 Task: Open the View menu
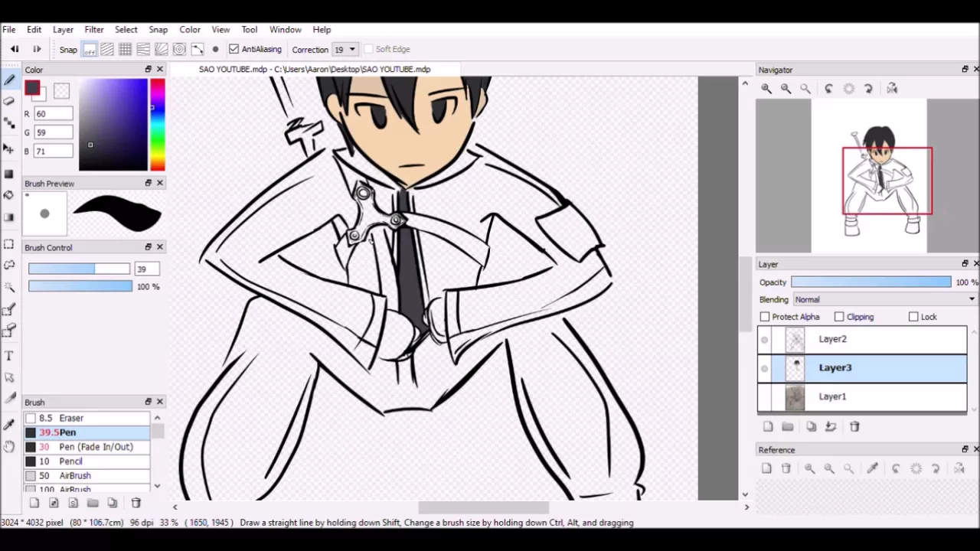220,29
